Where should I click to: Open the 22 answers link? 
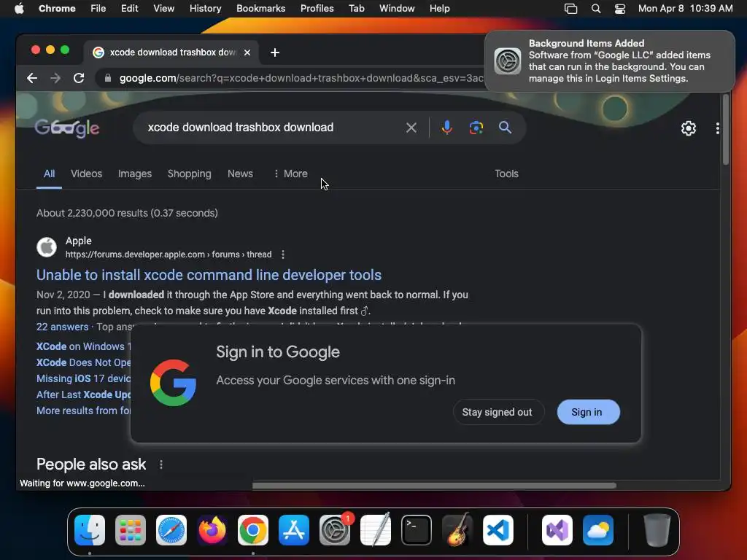pos(63,327)
